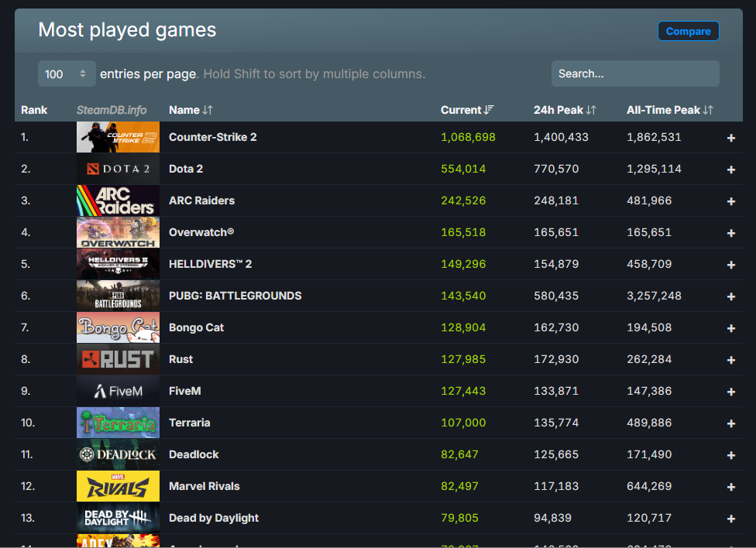
Task: Click the Rank column header
Action: pos(34,110)
